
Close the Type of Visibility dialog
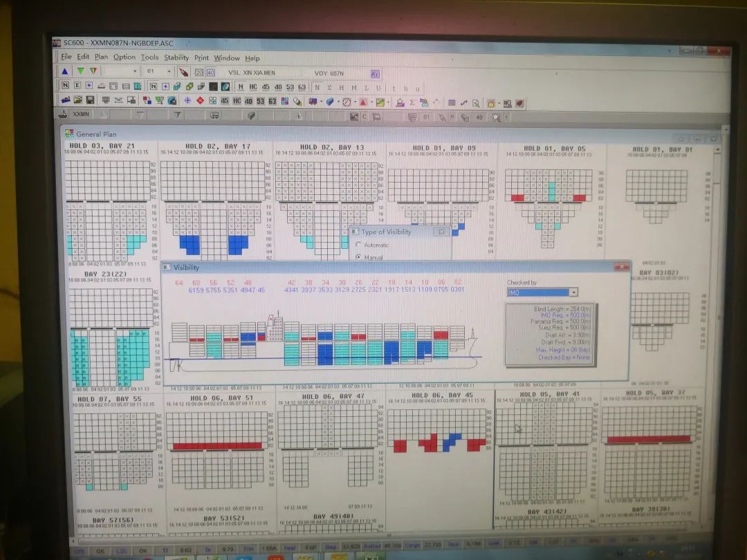441,232
